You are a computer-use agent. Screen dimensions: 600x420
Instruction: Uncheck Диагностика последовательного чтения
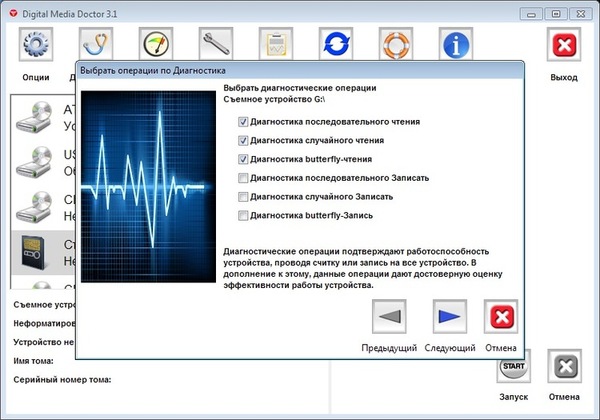click(x=243, y=122)
